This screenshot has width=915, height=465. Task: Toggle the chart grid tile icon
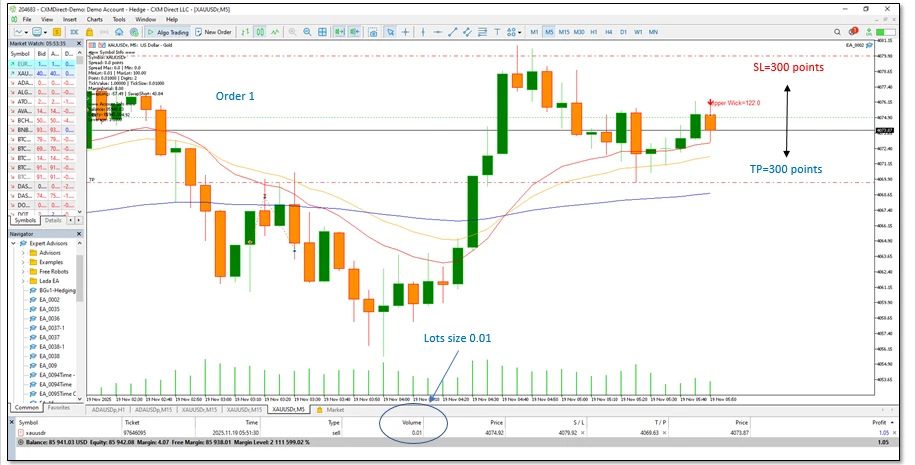pyautogui.click(x=322, y=32)
